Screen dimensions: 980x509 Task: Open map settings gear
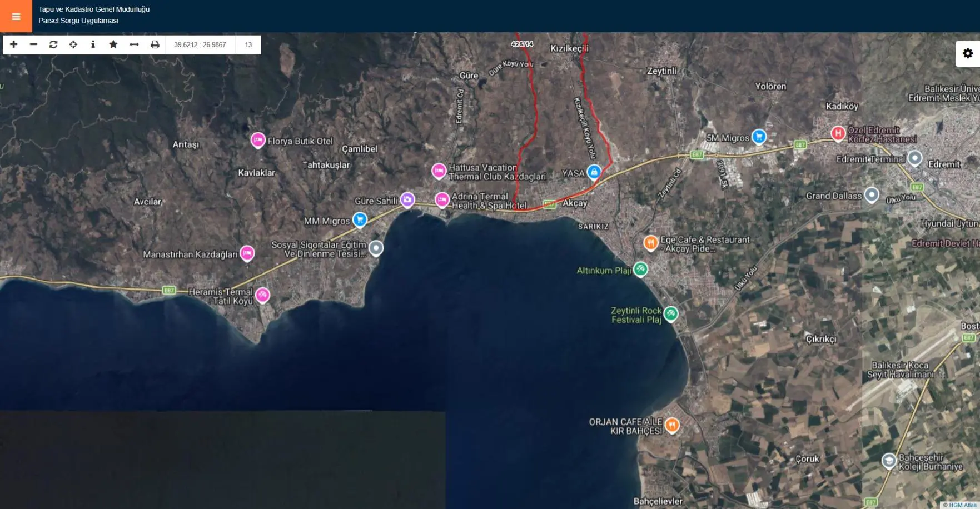(968, 53)
